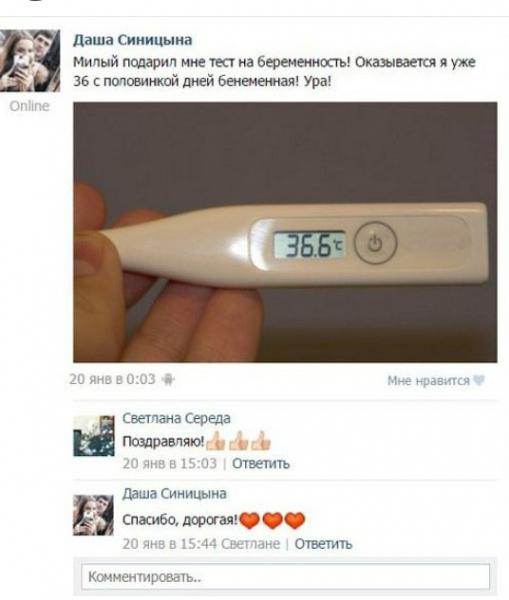
Task: Open Светлана Середа's comment avatar
Action: tap(94, 436)
